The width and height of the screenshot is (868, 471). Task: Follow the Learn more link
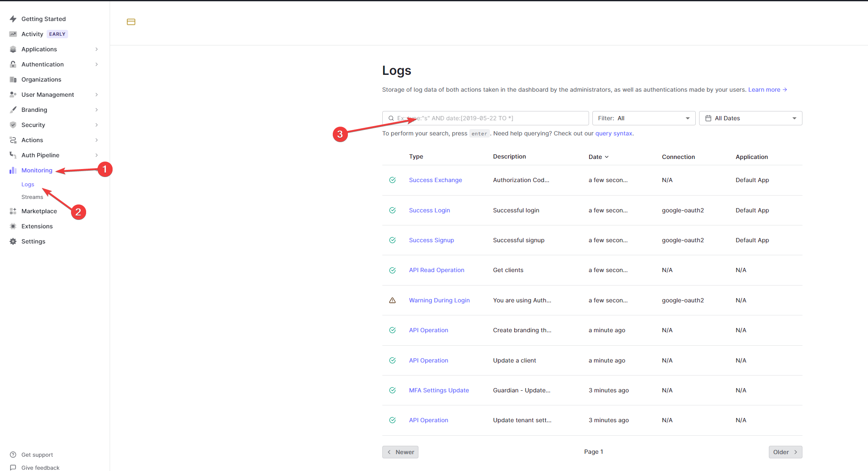[x=768, y=90]
